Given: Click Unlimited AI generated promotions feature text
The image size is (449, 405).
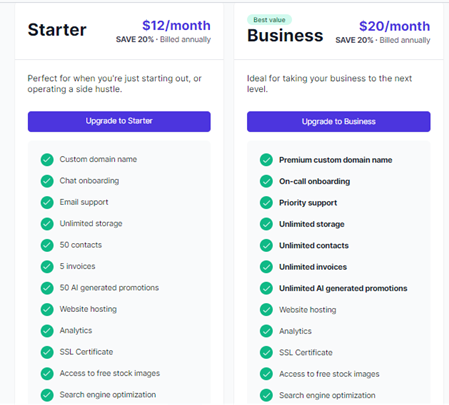Looking at the screenshot, I should (x=343, y=288).
